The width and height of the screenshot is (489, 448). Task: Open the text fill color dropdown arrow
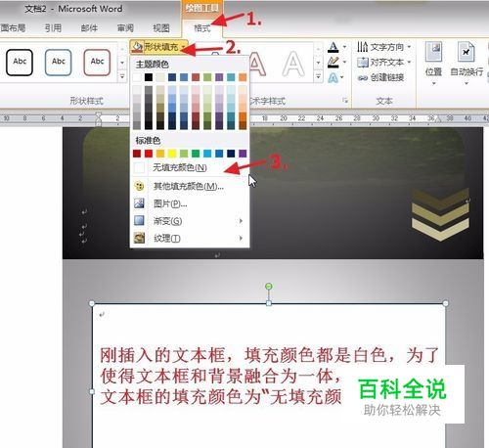point(344,47)
